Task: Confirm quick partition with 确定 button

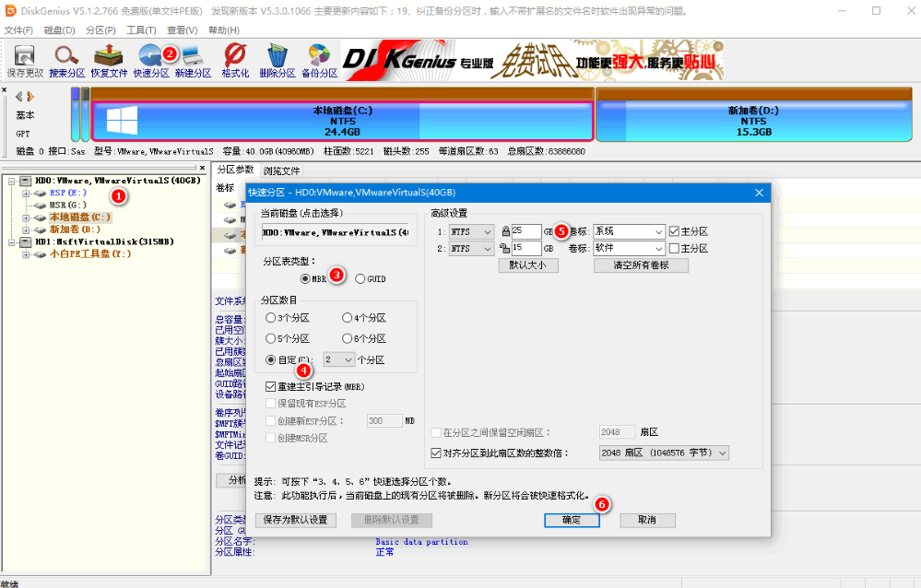Action: point(572,520)
